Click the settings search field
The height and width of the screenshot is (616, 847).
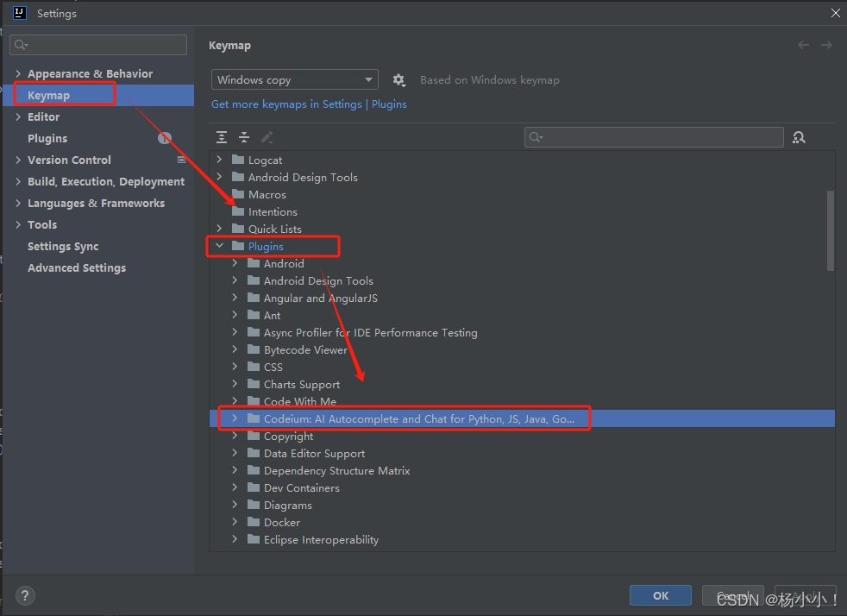click(x=98, y=45)
